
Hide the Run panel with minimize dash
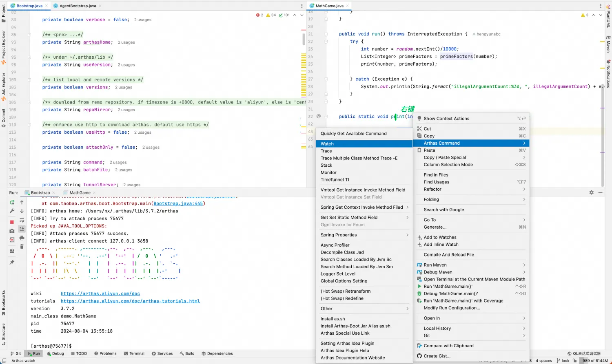coord(601,192)
